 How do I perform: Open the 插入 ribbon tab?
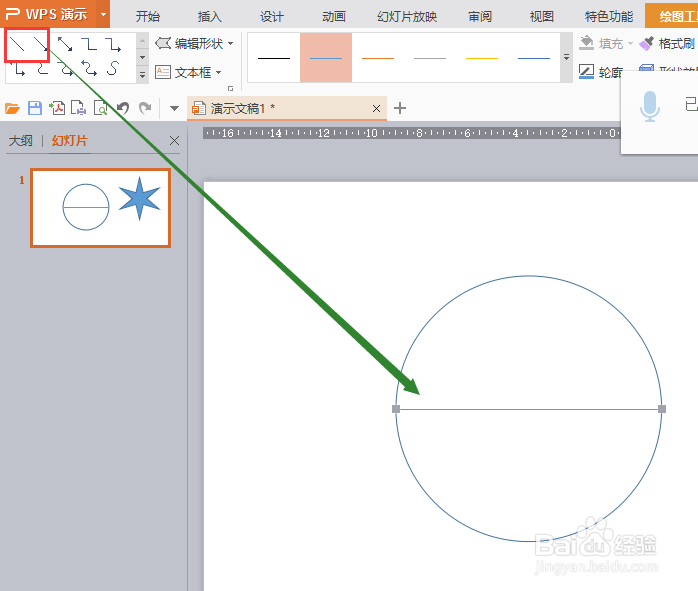coord(209,16)
